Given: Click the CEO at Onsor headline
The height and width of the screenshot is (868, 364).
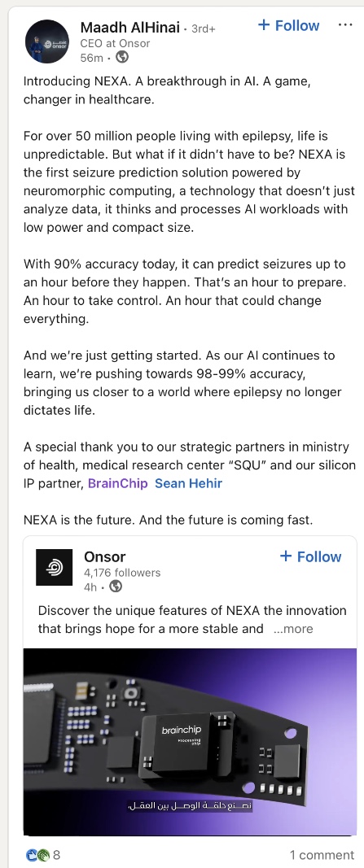Looking at the screenshot, I should (116, 43).
